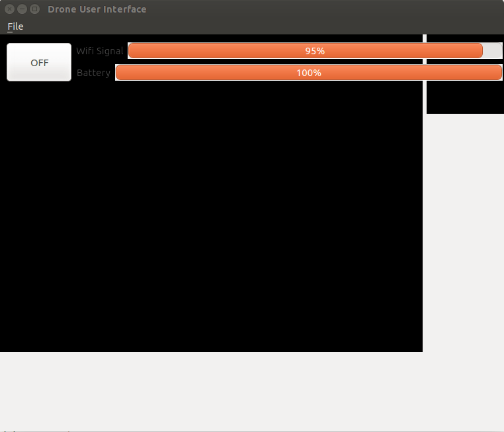Click the Wifi Signal progress bar at 95%

[315, 51]
